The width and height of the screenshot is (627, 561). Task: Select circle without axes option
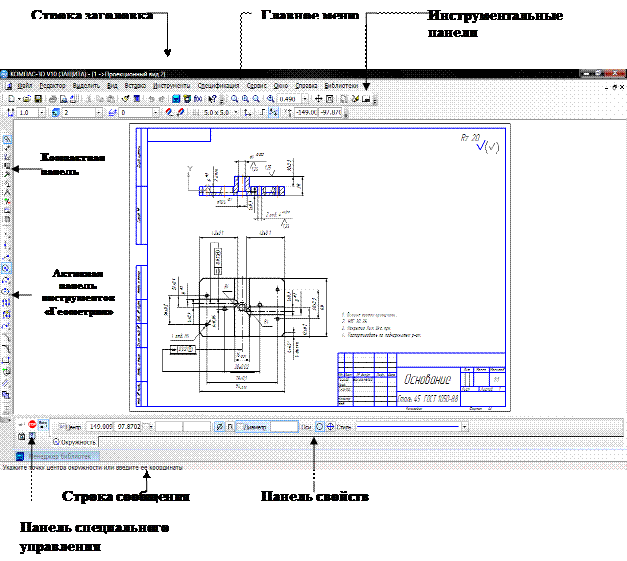click(319, 427)
